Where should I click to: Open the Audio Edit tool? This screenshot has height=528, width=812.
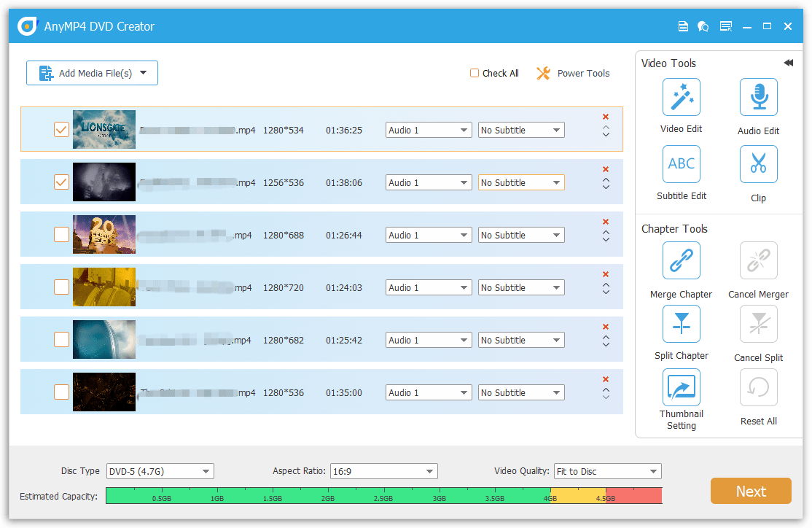(758, 97)
